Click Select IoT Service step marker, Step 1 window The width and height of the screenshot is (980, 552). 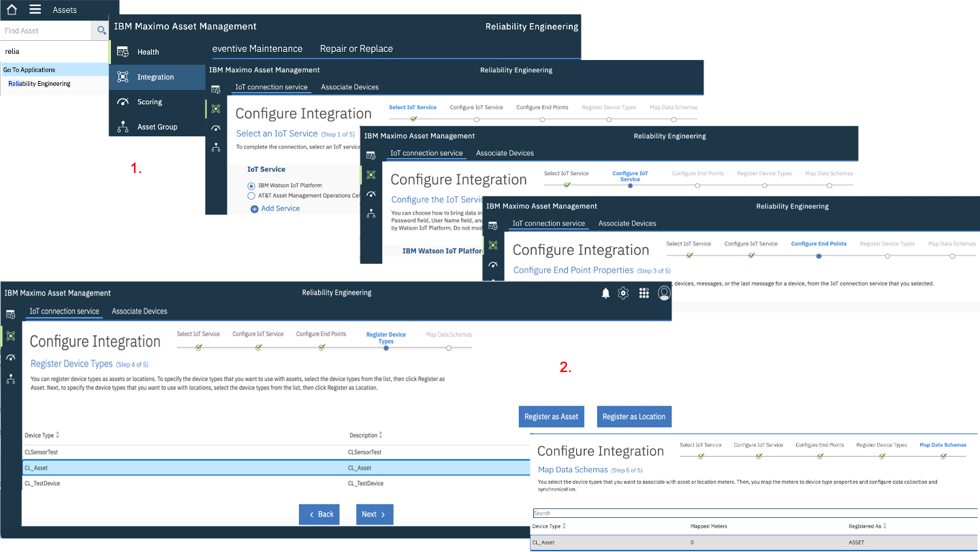413,119
